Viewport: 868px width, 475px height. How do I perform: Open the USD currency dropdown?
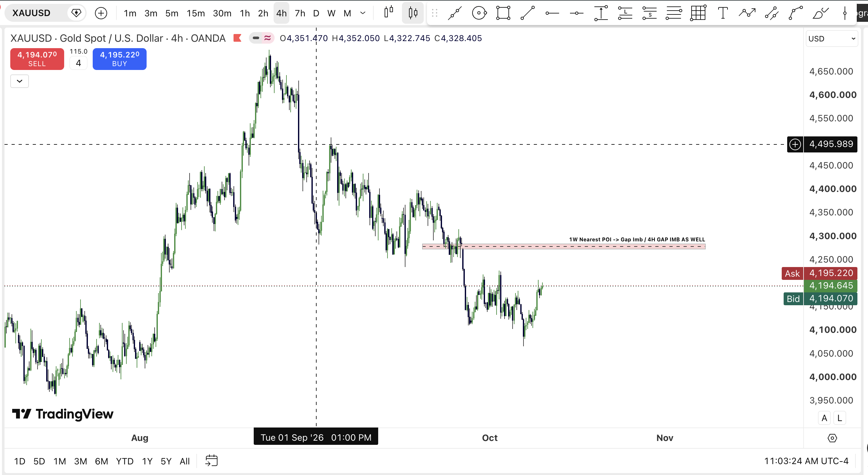[832, 39]
